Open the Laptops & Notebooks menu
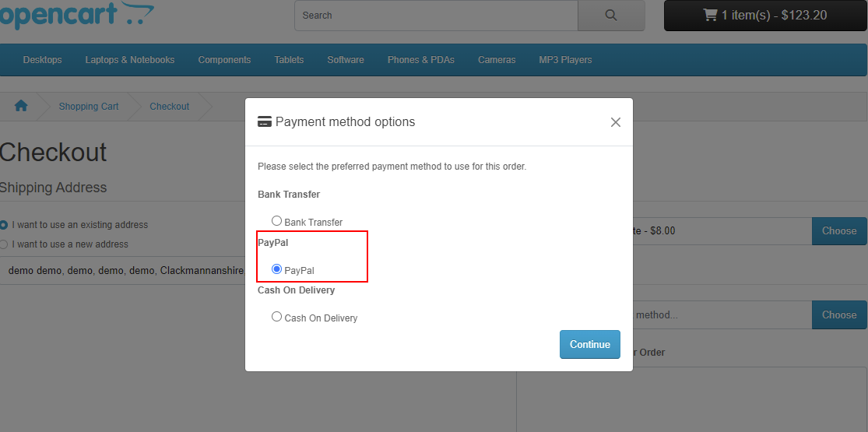The height and width of the screenshot is (432, 868). tap(130, 60)
